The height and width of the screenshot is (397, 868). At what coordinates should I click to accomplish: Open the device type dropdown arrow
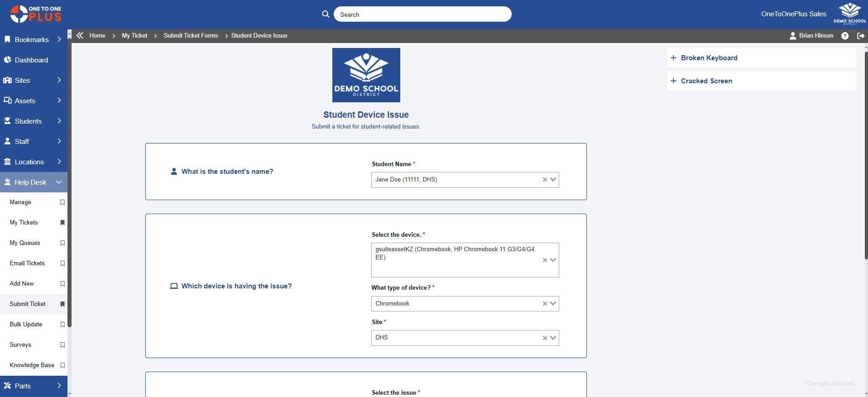pos(553,304)
